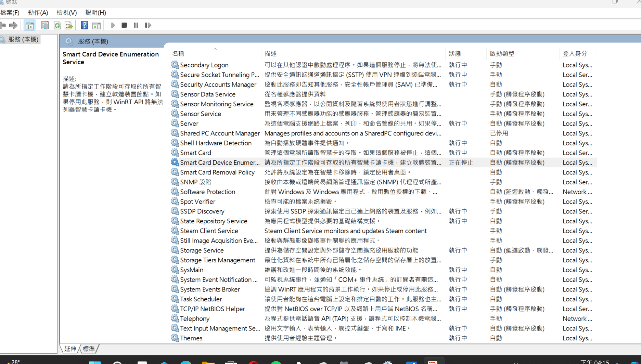
Task: Select the Telephony service
Action: pos(195,319)
